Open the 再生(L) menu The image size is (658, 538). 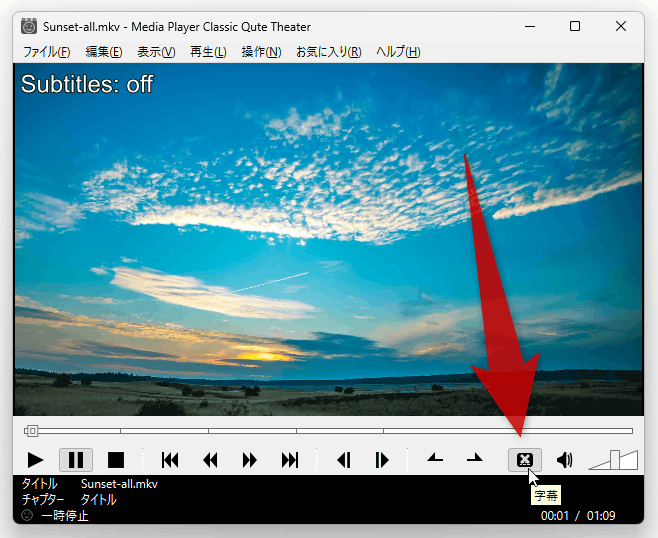click(x=208, y=52)
